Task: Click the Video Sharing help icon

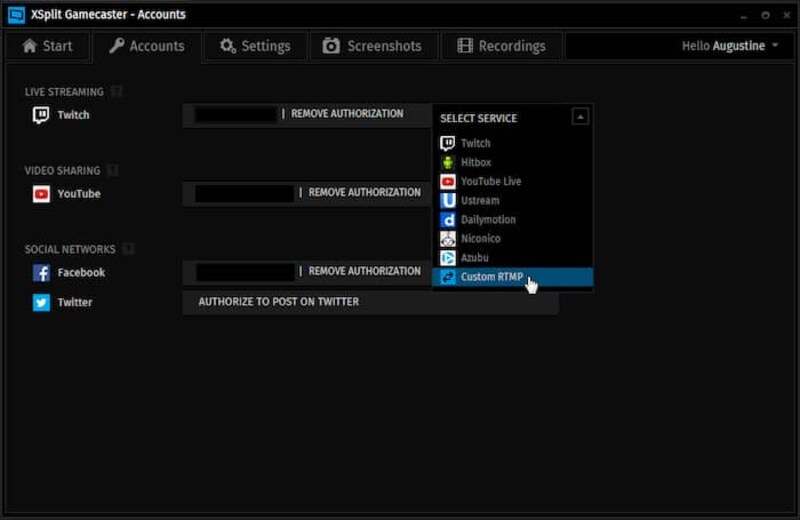Action: (113, 170)
